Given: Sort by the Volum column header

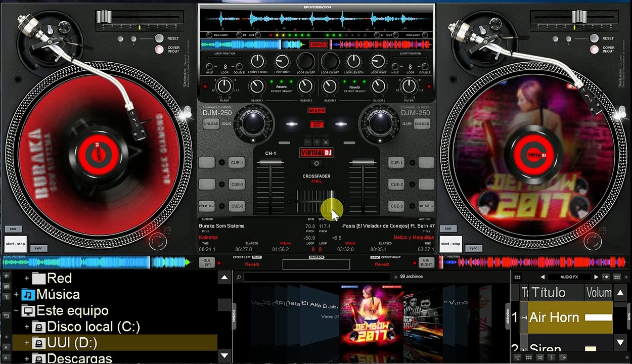Looking at the screenshot, I should [x=599, y=292].
